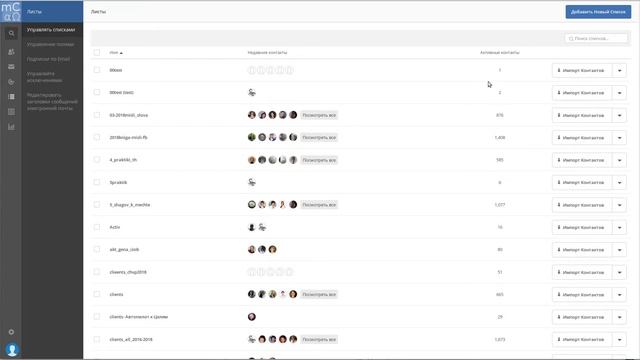Open the Contacts icon in the sidebar
The width and height of the screenshot is (640, 360).
tap(11, 52)
